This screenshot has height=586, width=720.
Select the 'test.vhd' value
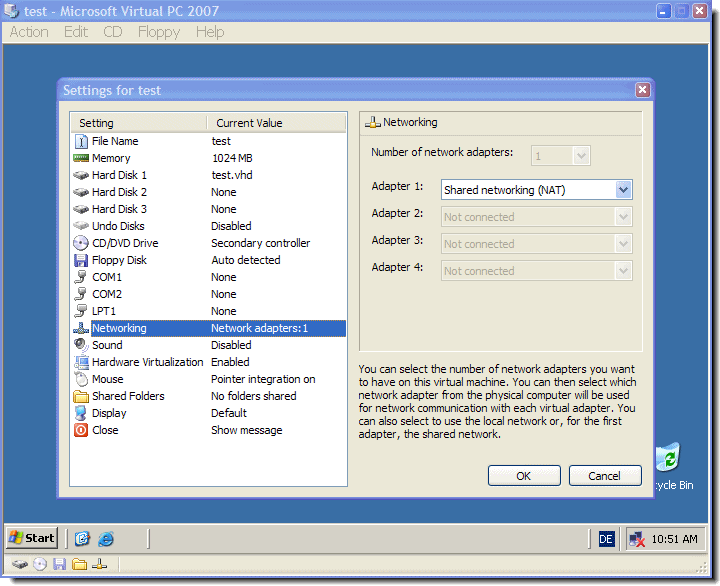232,175
